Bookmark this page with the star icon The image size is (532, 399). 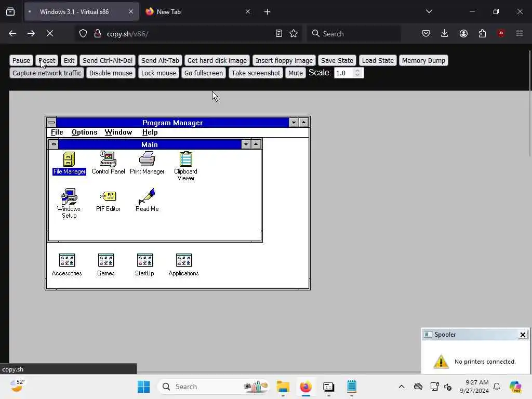pyautogui.click(x=294, y=34)
